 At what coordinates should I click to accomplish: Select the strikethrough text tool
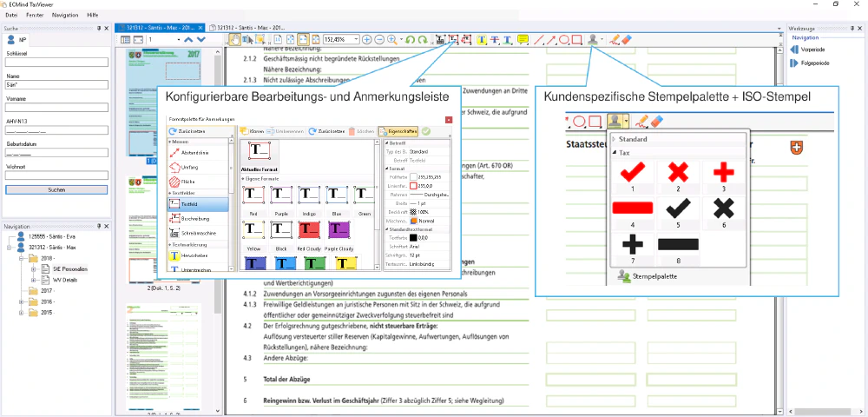(x=495, y=39)
